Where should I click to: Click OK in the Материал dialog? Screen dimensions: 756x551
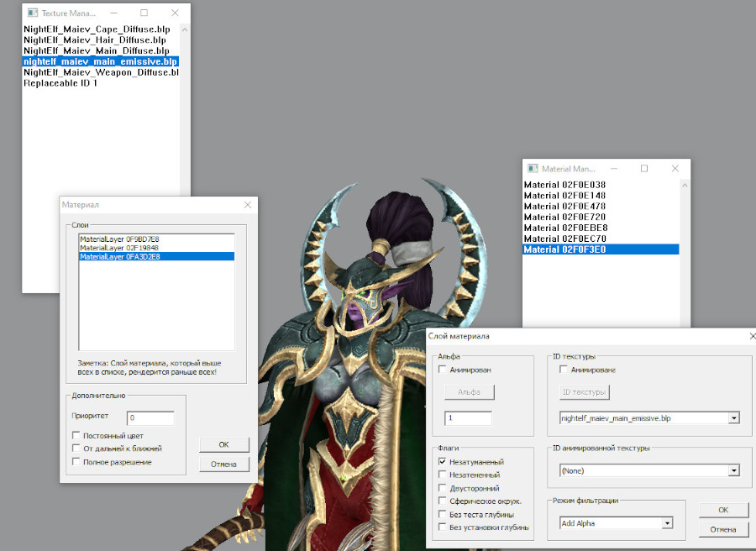[x=224, y=444]
